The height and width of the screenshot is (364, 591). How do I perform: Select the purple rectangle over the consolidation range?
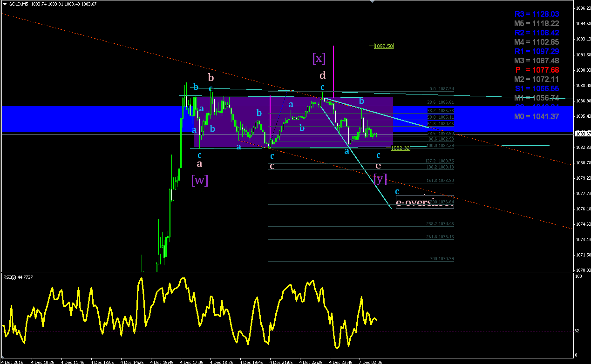click(x=293, y=122)
